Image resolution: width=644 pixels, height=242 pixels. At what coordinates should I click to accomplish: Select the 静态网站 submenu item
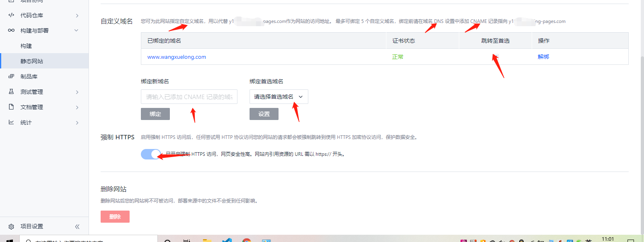click(x=44, y=61)
